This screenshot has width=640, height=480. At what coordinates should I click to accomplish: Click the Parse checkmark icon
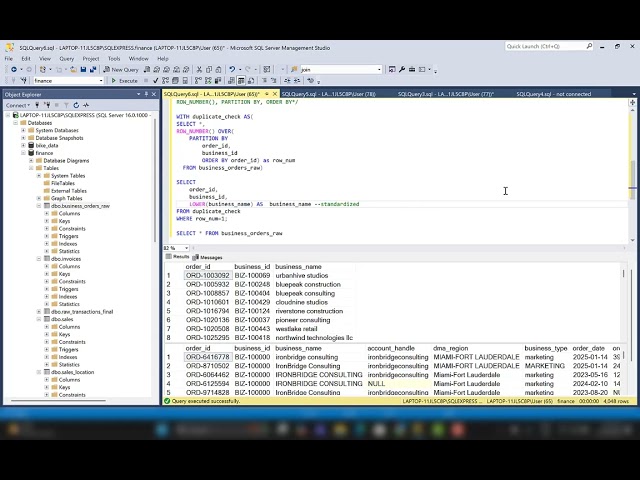[x=156, y=81]
